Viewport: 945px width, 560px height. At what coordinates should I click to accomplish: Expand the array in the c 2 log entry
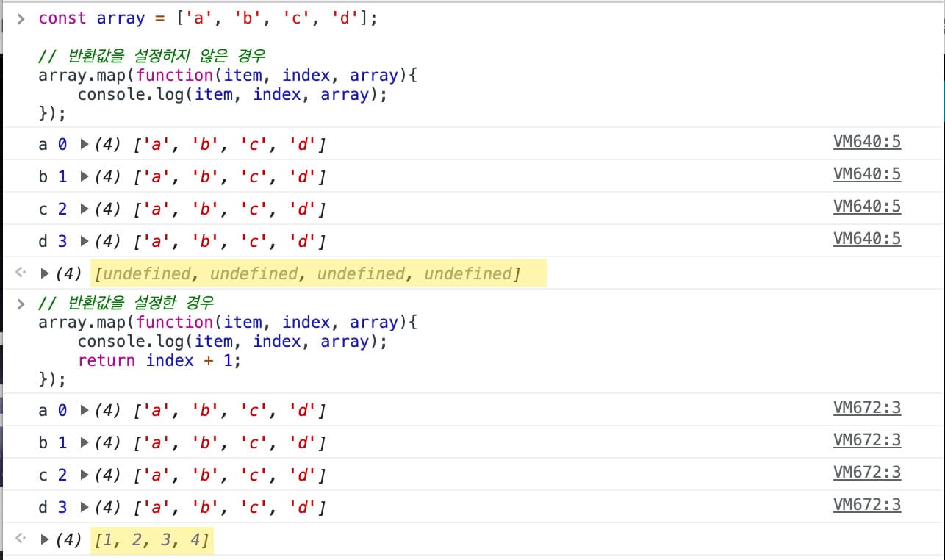click(x=83, y=209)
